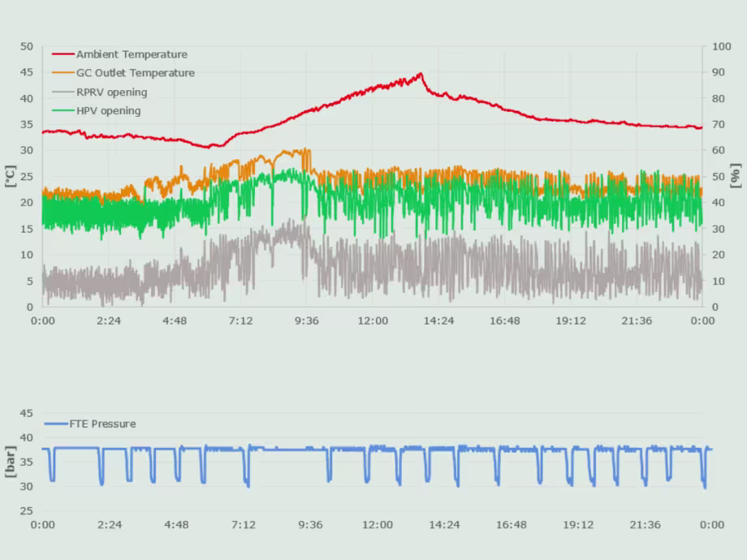
Task: Click the "FTE Pressure" legend label
Action: (102, 424)
